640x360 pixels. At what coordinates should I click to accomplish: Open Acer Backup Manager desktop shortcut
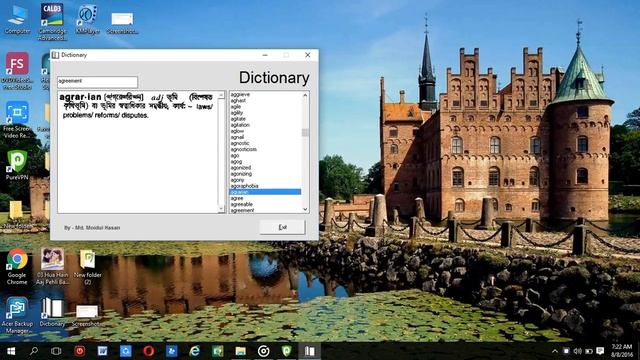[x=17, y=316]
